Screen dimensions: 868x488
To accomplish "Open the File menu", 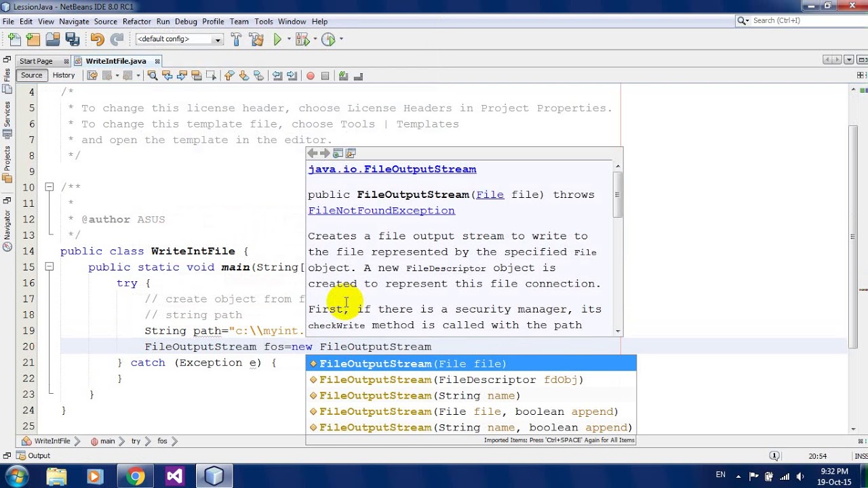I will [x=8, y=22].
